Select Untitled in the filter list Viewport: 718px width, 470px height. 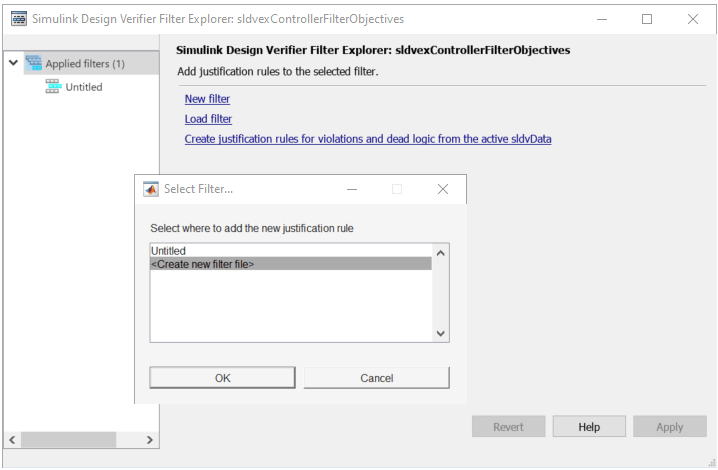(168, 251)
